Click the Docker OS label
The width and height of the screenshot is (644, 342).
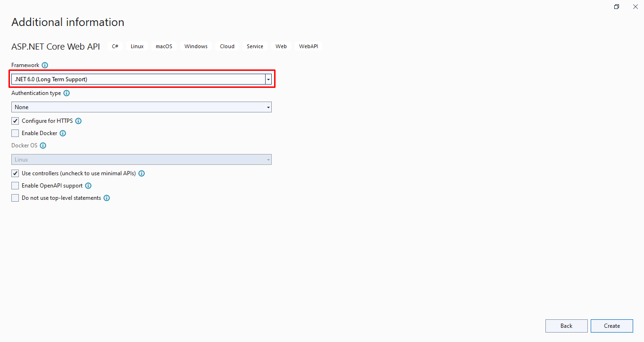tap(25, 145)
